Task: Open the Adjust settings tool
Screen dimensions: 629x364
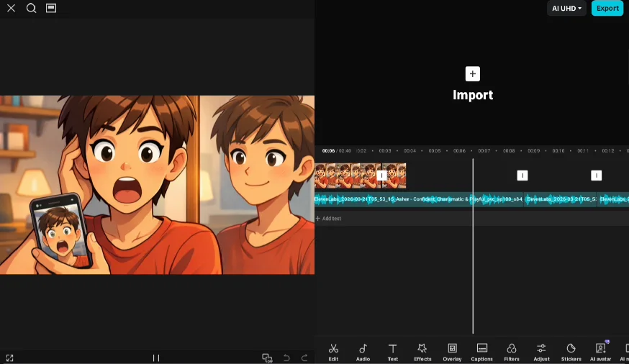Action: (541, 352)
